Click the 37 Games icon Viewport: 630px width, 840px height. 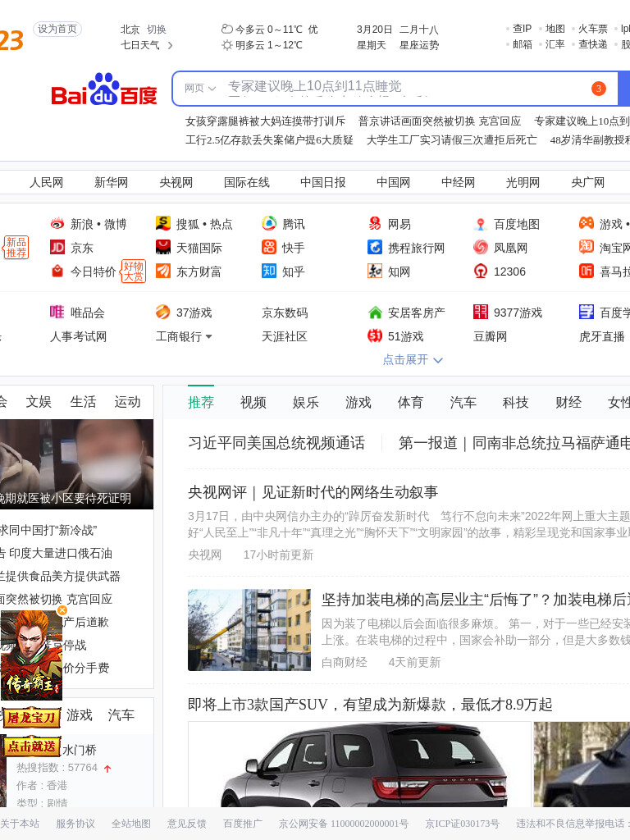163,311
